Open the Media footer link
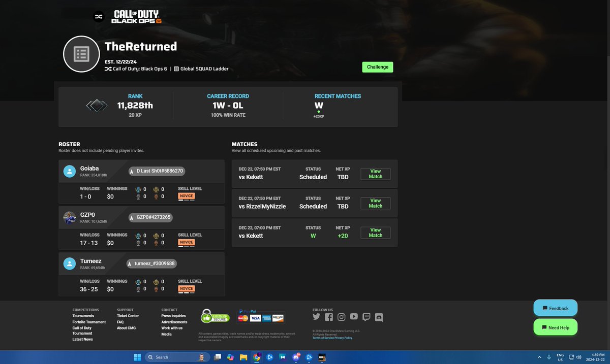The width and height of the screenshot is (610, 364). [x=166, y=334]
